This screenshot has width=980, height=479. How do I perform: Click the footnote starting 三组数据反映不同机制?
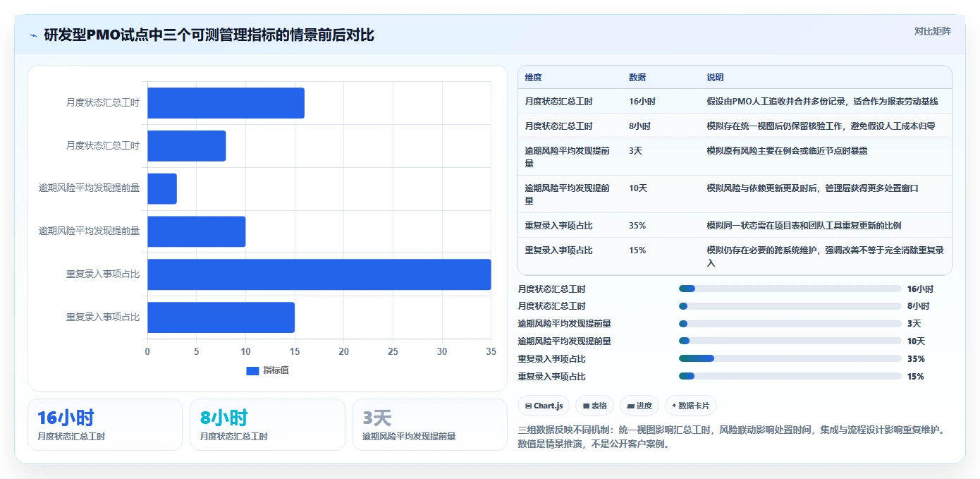[x=731, y=437]
